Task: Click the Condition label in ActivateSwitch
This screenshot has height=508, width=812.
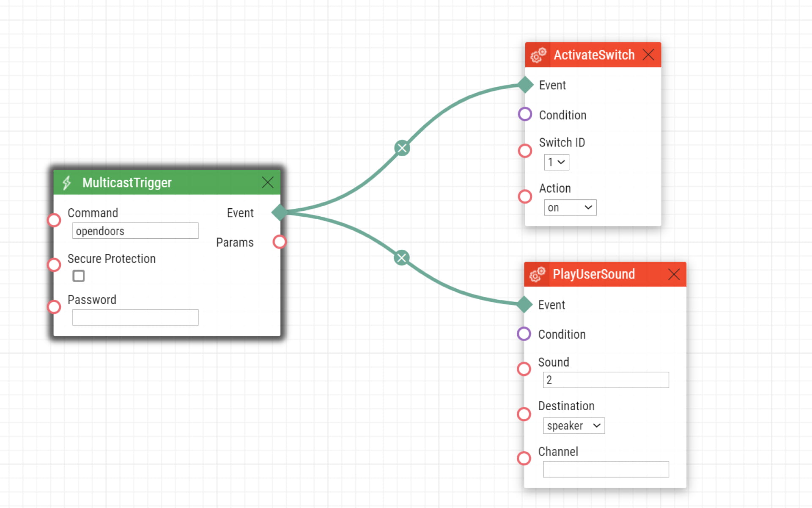Action: 562,115
